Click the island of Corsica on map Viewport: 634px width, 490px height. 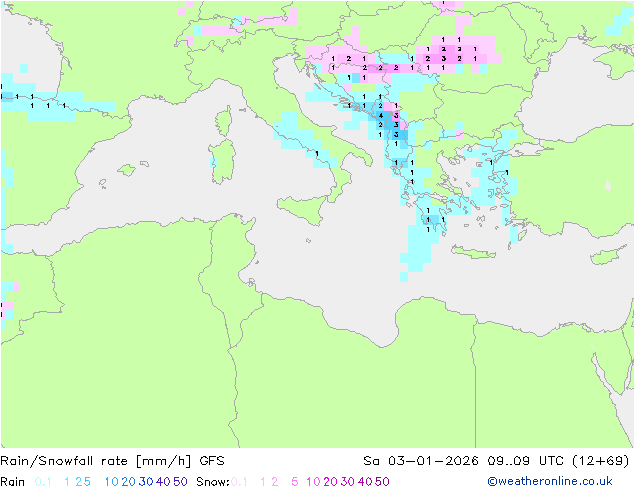coord(224,121)
